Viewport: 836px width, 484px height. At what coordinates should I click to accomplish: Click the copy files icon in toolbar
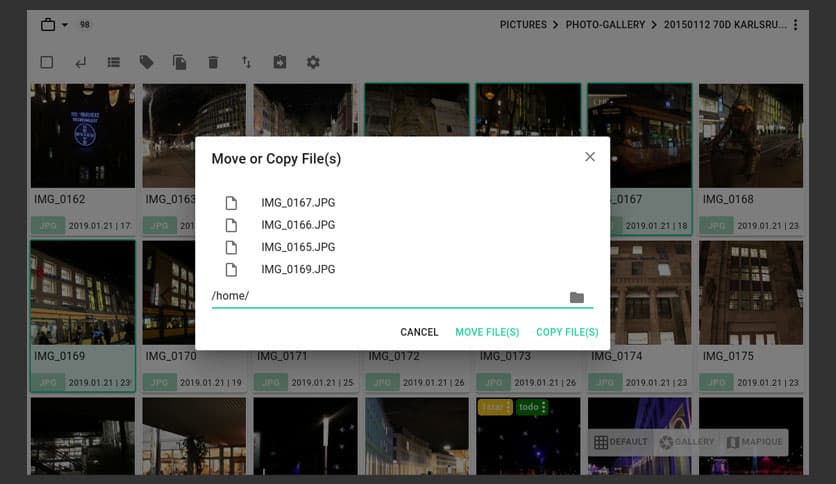click(180, 62)
